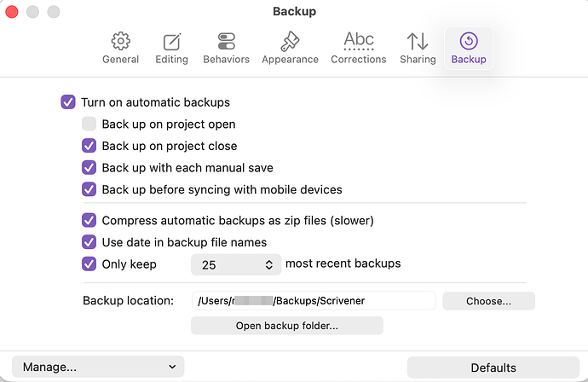
Task: Open the Appearance paintbrush icon
Action: coord(290,41)
